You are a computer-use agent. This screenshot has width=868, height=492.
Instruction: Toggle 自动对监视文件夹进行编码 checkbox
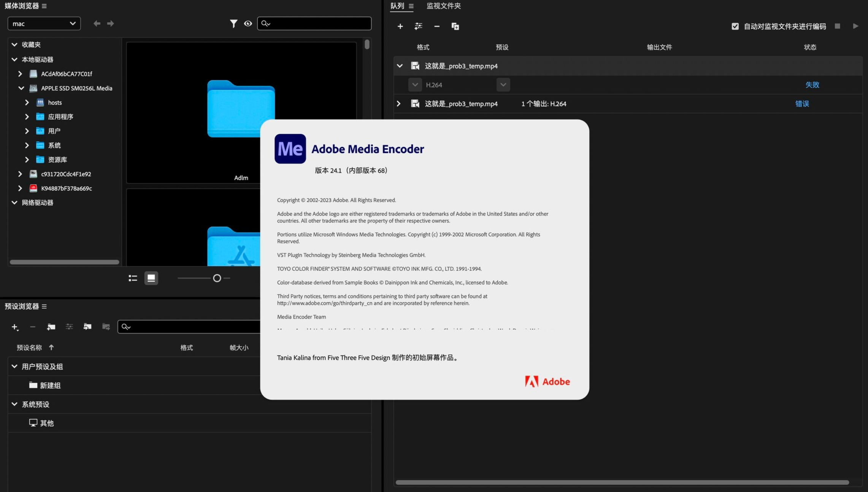coord(735,26)
